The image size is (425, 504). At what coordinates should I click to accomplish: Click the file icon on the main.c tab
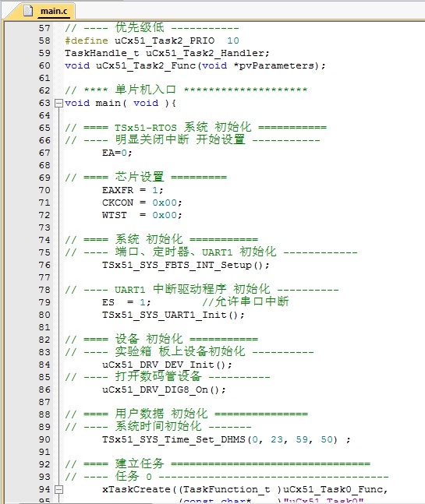click(28, 11)
